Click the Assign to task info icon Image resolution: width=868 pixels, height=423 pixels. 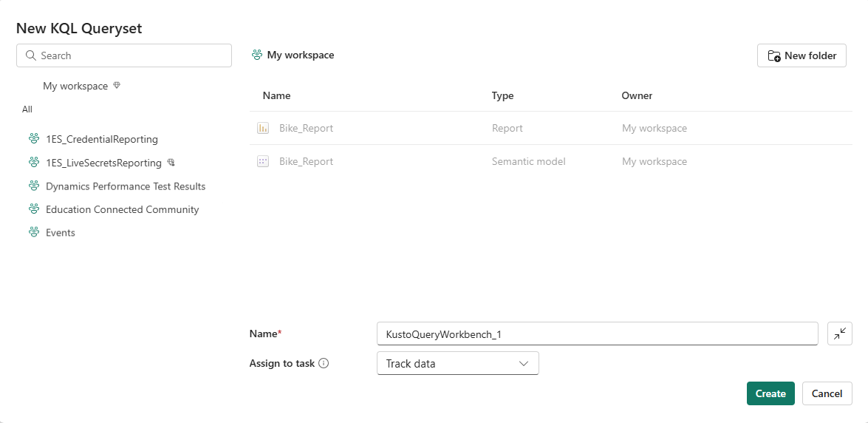pos(324,364)
